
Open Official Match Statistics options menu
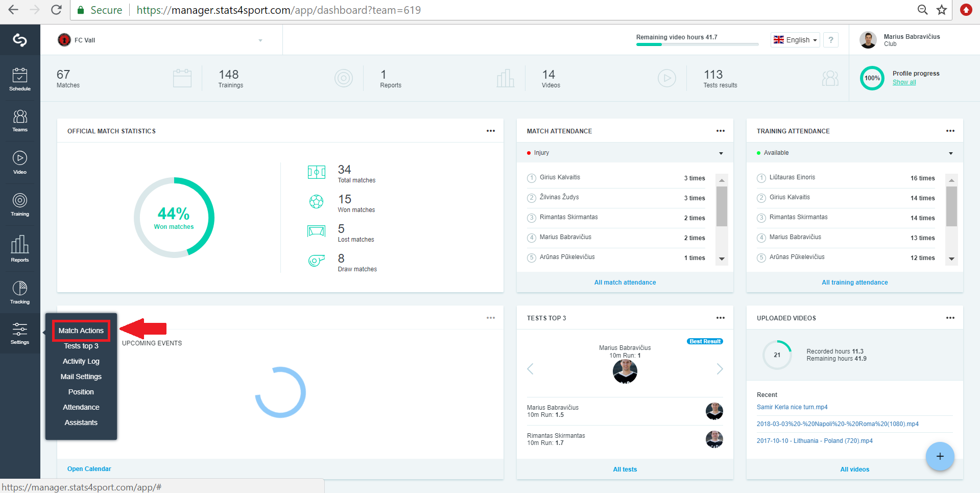pos(491,131)
